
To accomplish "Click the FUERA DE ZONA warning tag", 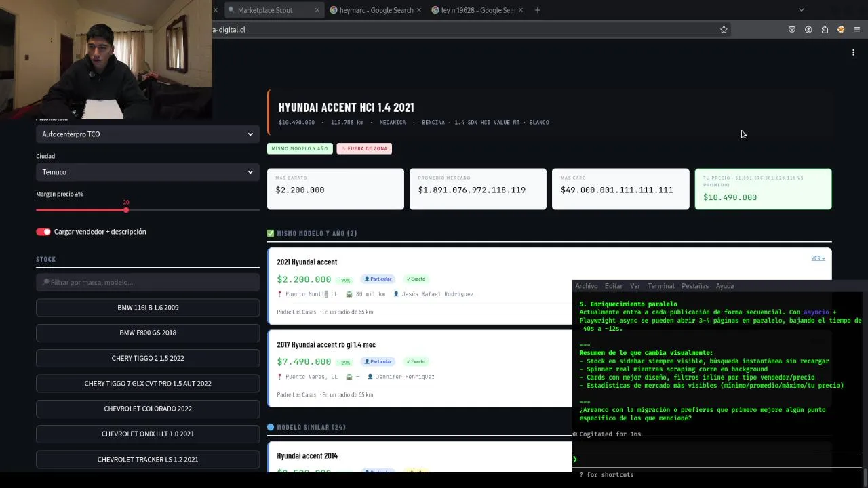I will tap(364, 148).
